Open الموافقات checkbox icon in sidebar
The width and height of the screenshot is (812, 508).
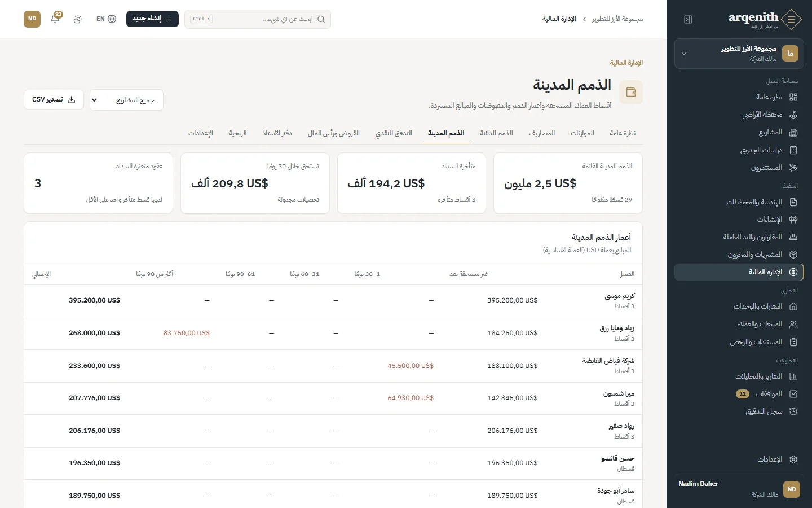tap(793, 394)
